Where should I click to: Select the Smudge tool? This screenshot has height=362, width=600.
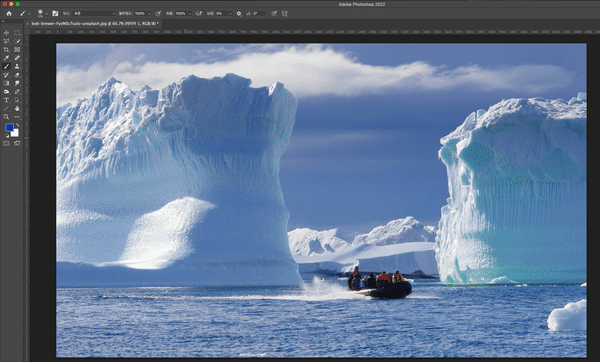[17, 83]
